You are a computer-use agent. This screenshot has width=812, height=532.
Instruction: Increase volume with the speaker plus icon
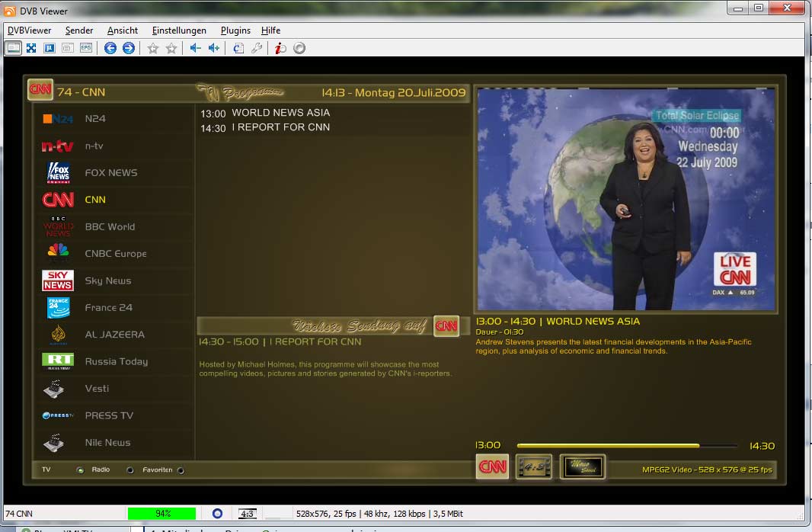pos(214,48)
